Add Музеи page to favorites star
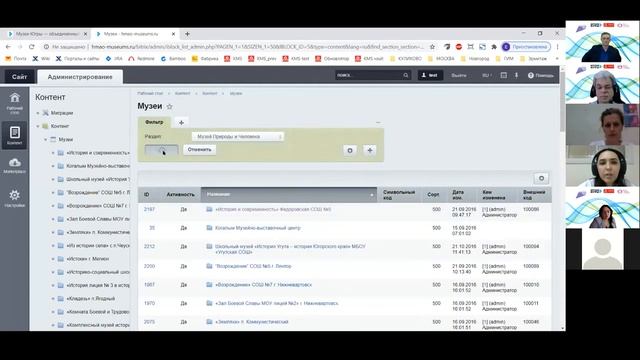 point(169,107)
